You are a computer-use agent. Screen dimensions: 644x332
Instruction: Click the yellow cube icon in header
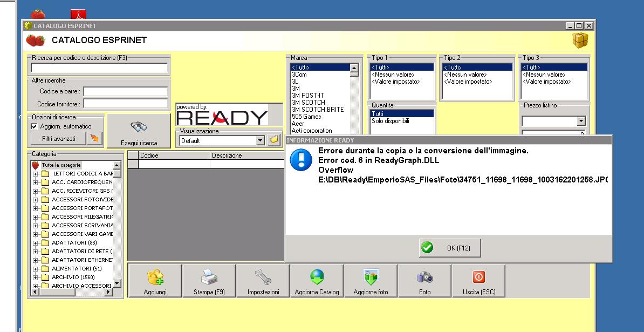(580, 40)
